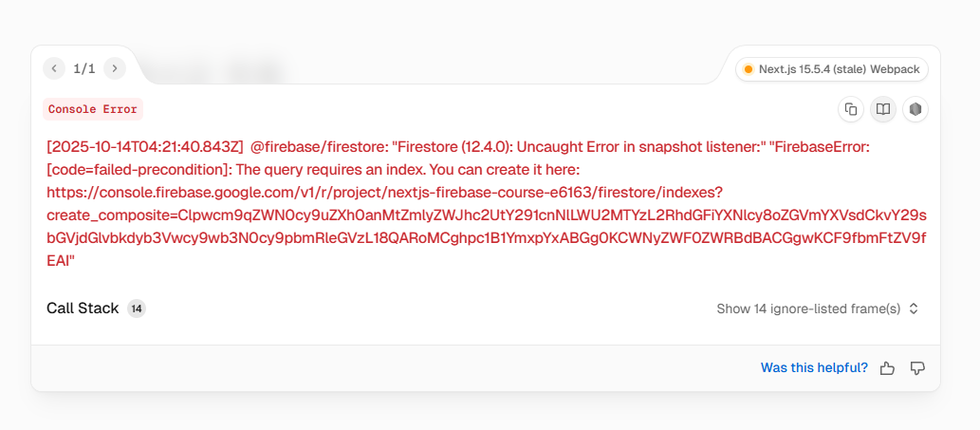Screen dimensions: 980x430
Task: Click the Console Error label
Action: coord(93,109)
